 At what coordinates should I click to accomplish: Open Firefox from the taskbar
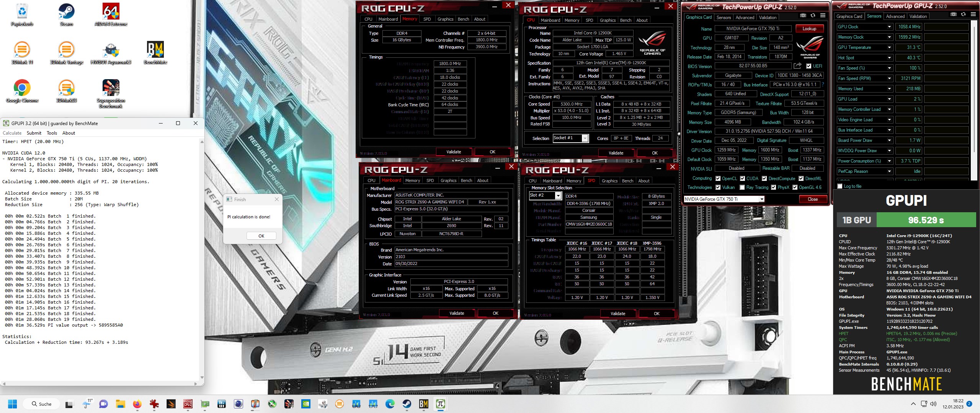[x=137, y=404]
